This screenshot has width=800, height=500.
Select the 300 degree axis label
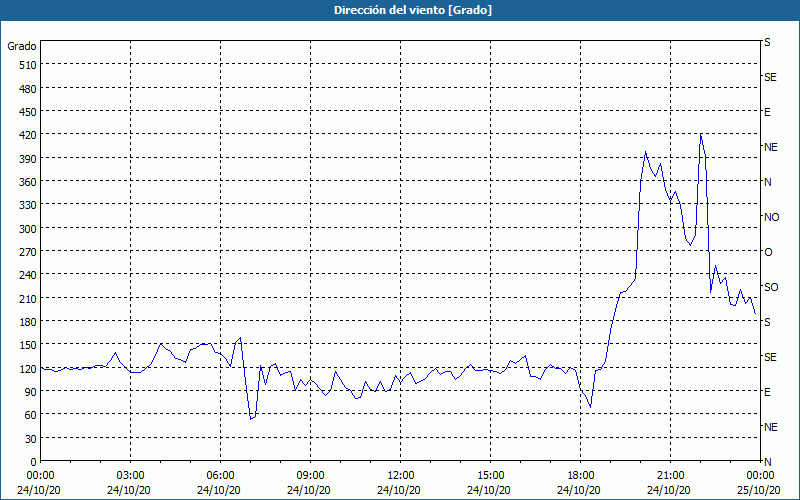click(x=28, y=229)
